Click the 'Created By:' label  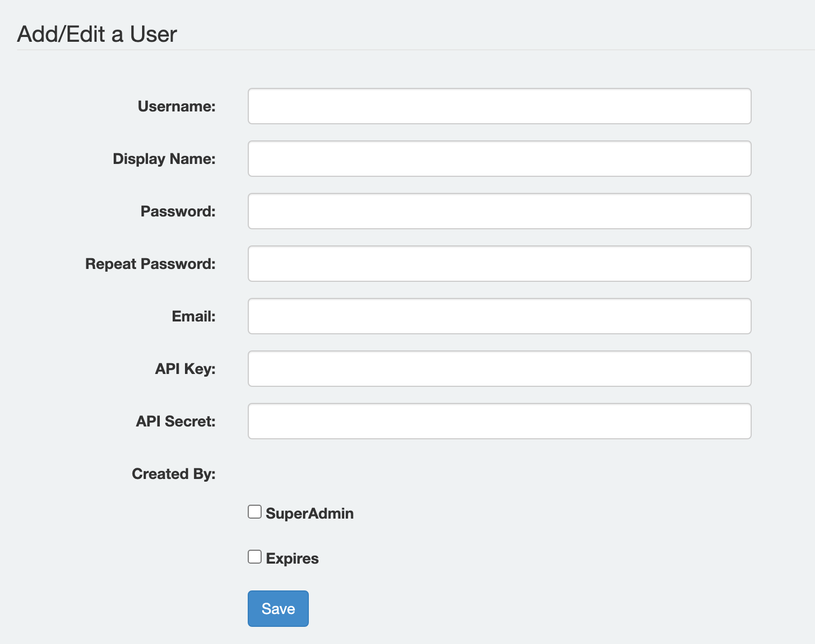pyautogui.click(x=174, y=474)
